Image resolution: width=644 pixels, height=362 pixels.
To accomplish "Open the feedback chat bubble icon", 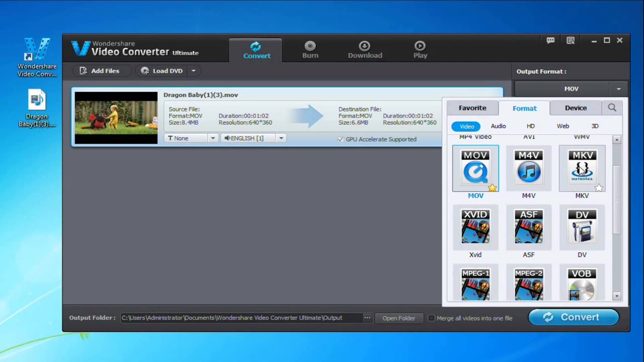I will pyautogui.click(x=550, y=40).
